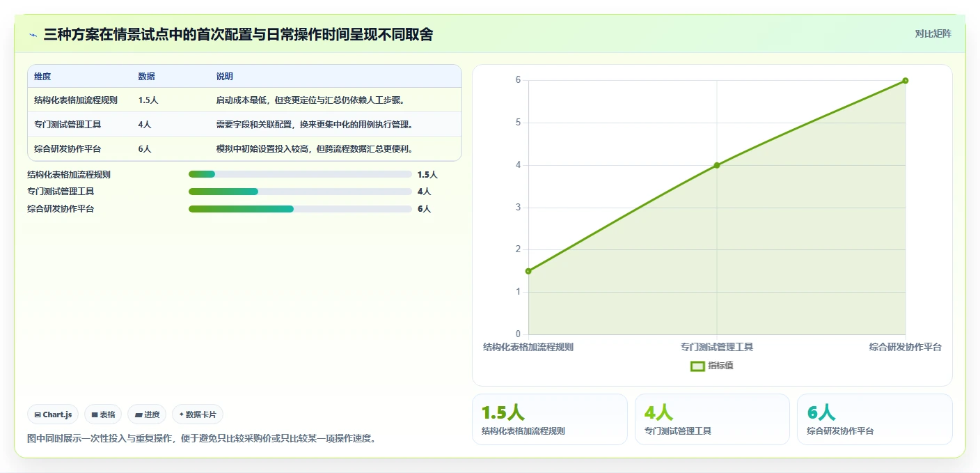
Task: Click the Chart.js tag chip
Action: click(54, 414)
